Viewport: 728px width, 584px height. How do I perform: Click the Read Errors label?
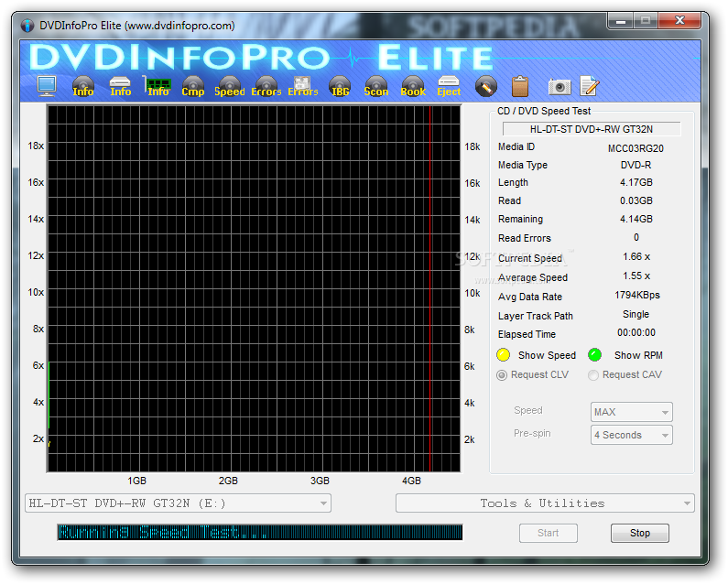coord(524,238)
